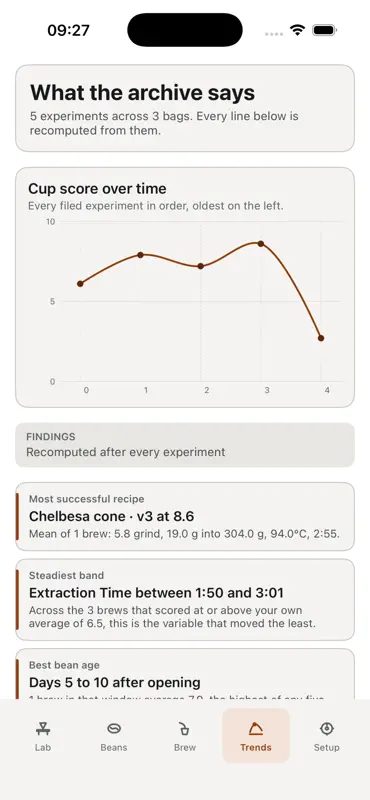Tap the cellular signal dots
The image size is (370, 800).
point(274,34)
